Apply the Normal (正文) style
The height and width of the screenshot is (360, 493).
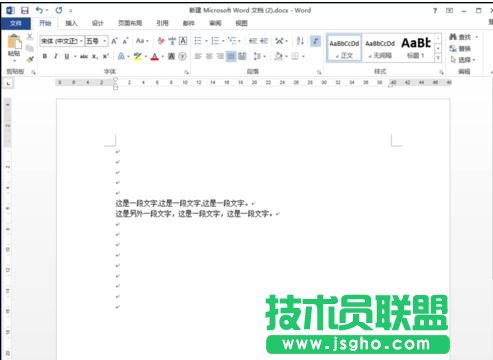point(344,48)
